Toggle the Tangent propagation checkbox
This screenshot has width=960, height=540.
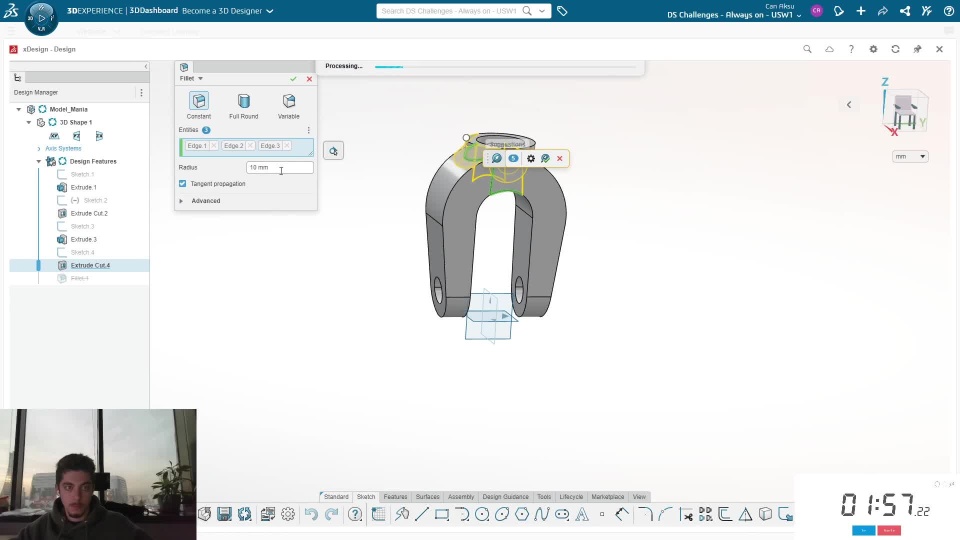[x=182, y=184]
